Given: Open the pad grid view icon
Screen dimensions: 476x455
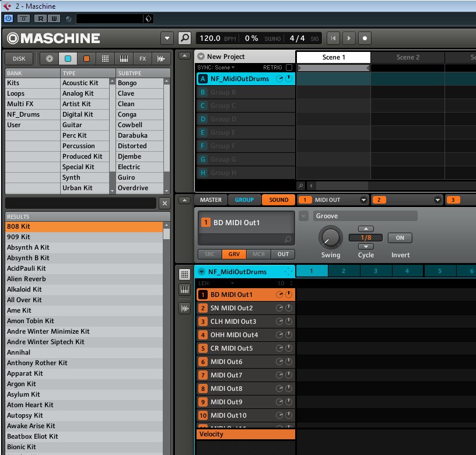Looking at the screenshot, I should 184,274.
